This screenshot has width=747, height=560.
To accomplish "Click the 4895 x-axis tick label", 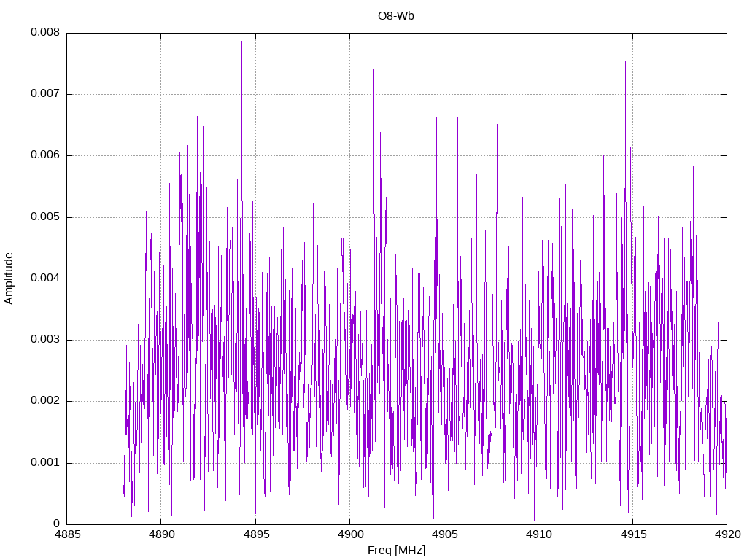I will [255, 534].
